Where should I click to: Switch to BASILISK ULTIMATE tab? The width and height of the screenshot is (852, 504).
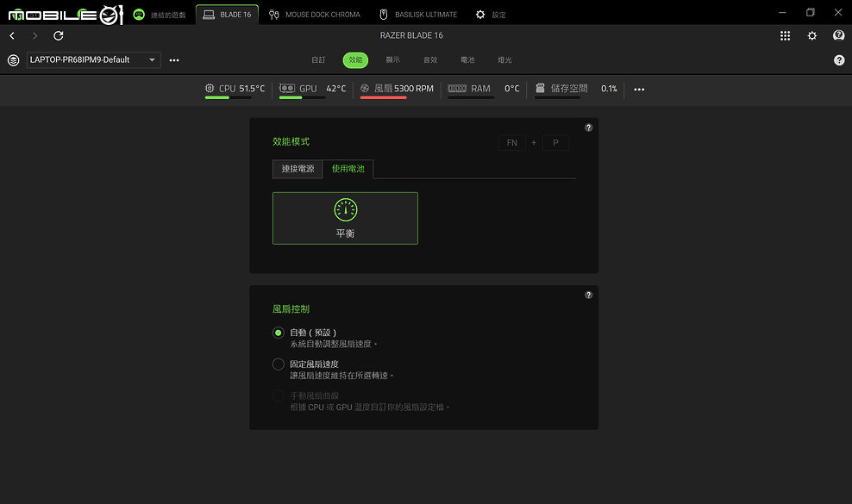coord(418,15)
